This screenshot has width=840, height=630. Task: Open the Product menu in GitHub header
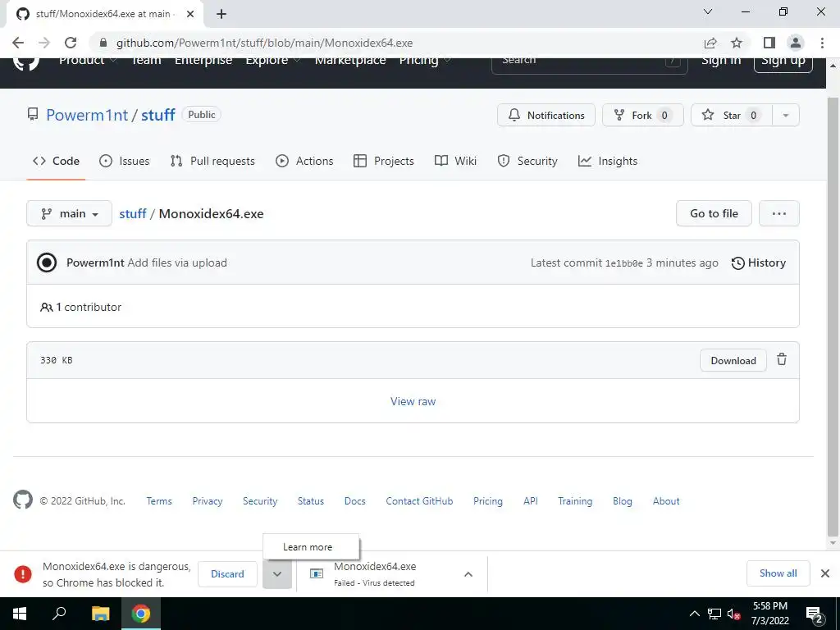[89, 62]
